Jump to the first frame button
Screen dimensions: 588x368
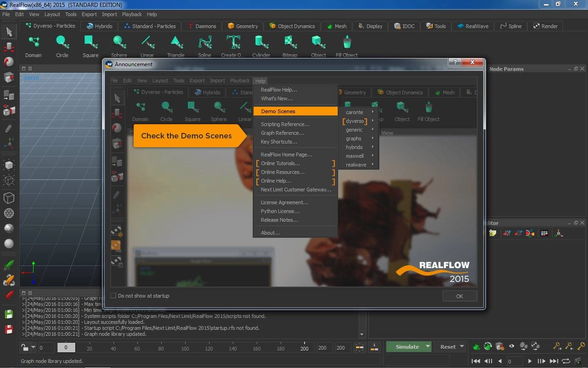pos(476,361)
